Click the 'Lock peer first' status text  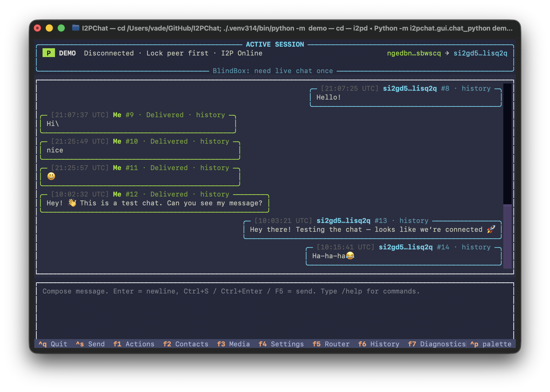tap(177, 53)
